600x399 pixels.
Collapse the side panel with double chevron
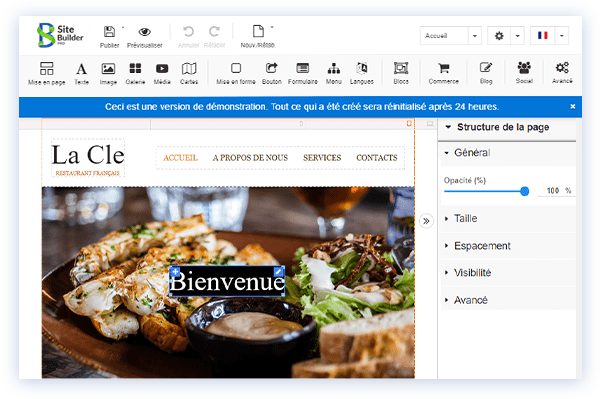click(426, 221)
